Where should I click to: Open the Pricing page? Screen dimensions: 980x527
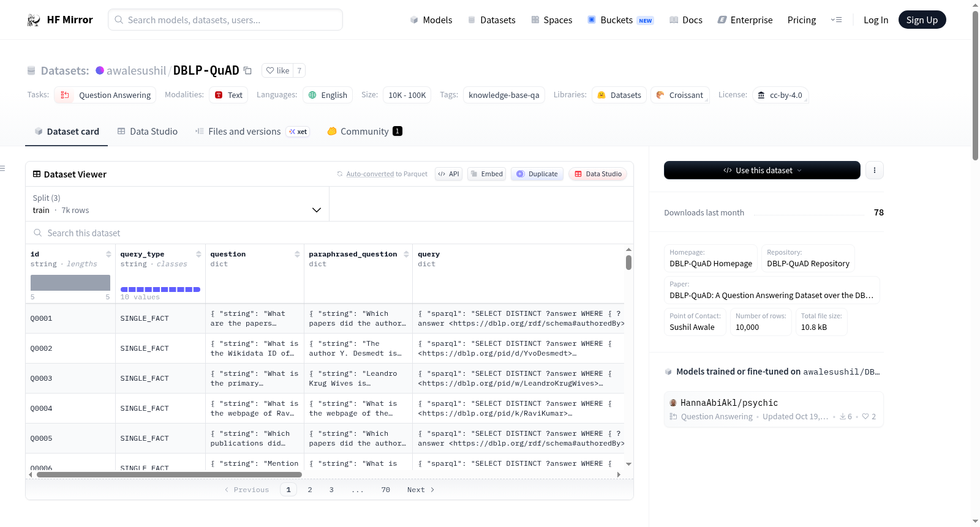[801, 20]
